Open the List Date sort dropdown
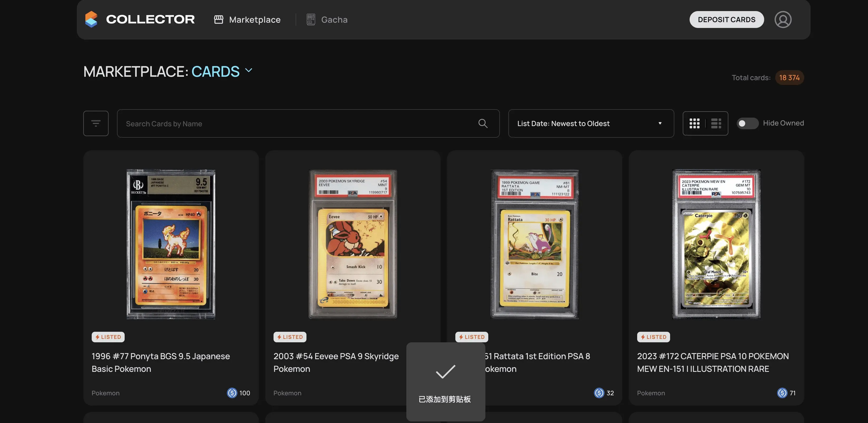Screen dimensions: 868x423 (x=591, y=123)
